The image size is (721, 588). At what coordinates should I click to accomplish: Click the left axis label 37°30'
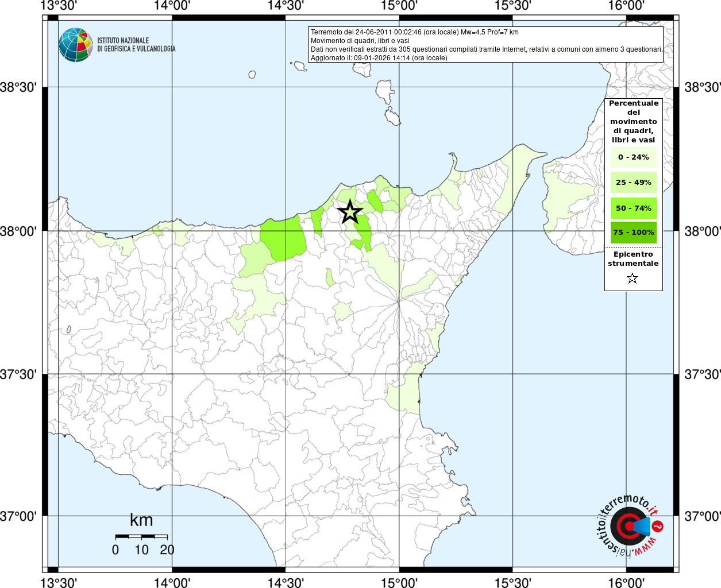[x=18, y=374]
